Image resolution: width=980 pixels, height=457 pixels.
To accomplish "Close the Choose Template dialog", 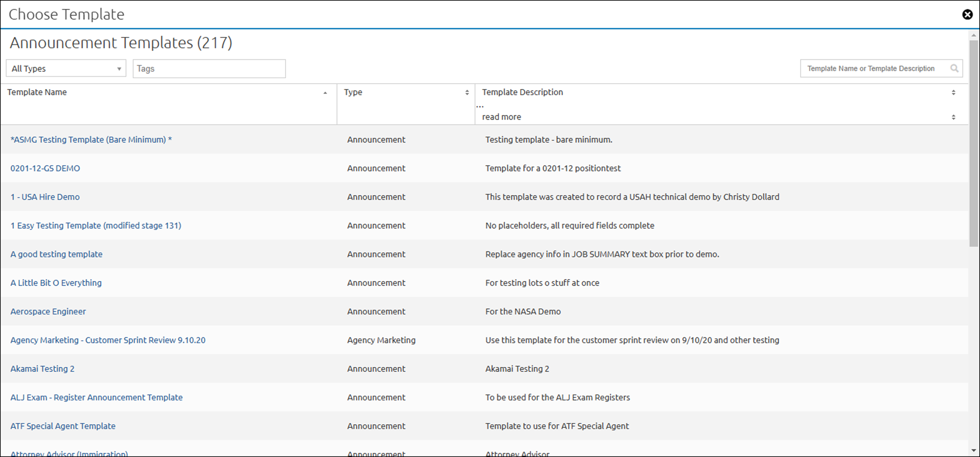I will [x=967, y=15].
